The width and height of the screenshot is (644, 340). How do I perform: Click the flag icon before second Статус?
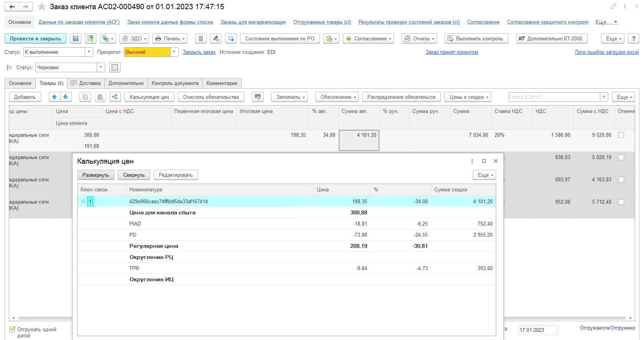10,67
